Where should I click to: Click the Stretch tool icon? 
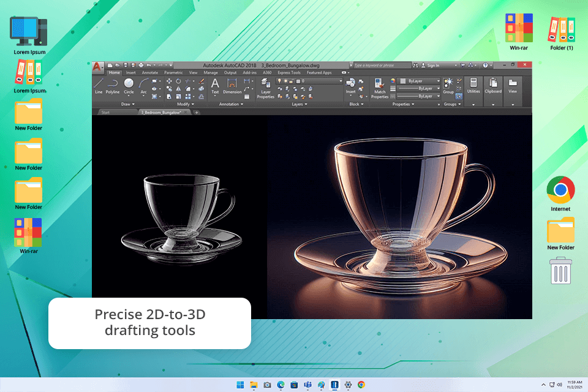169,96
